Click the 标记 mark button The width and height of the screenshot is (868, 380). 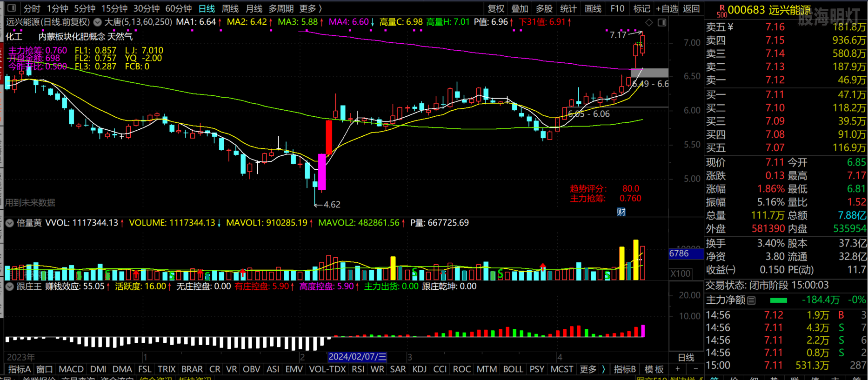(x=642, y=8)
